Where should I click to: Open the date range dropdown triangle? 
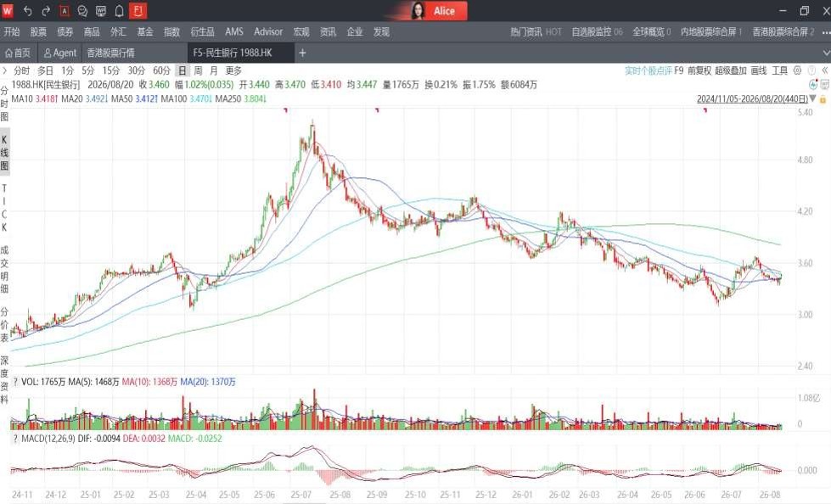click(x=813, y=99)
